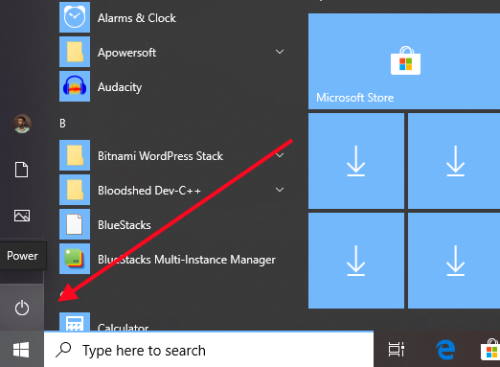Open the Alarms & Clock app icon

(75, 17)
